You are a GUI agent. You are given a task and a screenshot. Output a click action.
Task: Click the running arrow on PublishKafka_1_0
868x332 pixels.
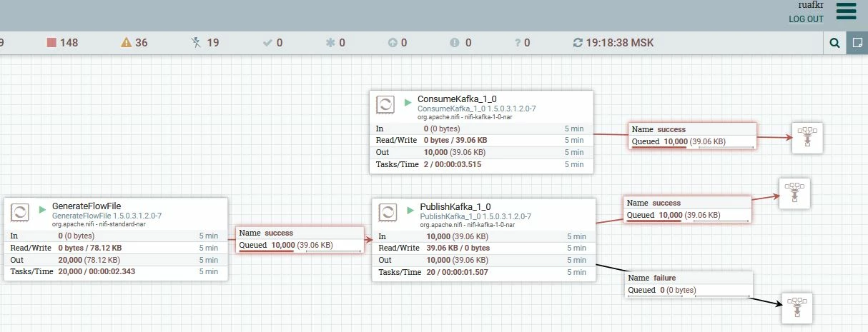pos(410,209)
